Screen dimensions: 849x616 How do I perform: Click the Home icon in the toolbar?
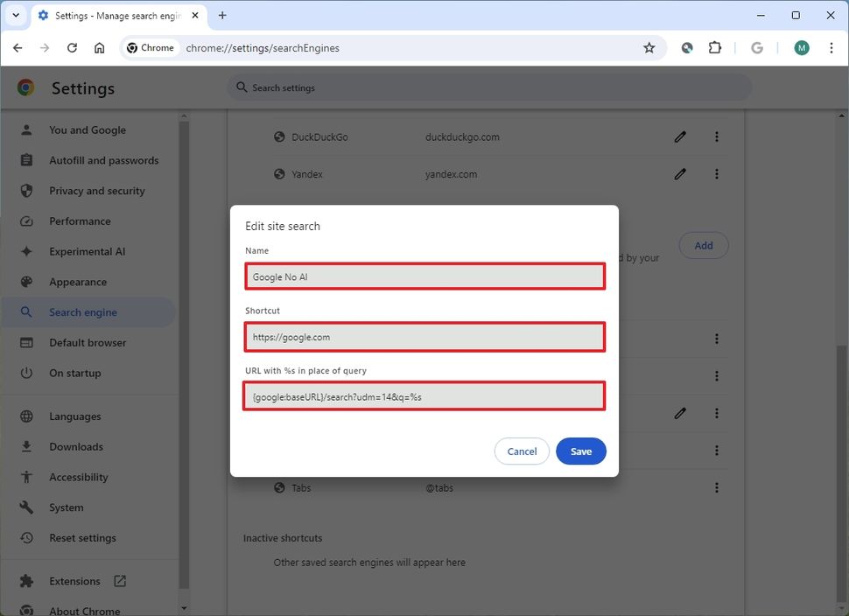100,48
